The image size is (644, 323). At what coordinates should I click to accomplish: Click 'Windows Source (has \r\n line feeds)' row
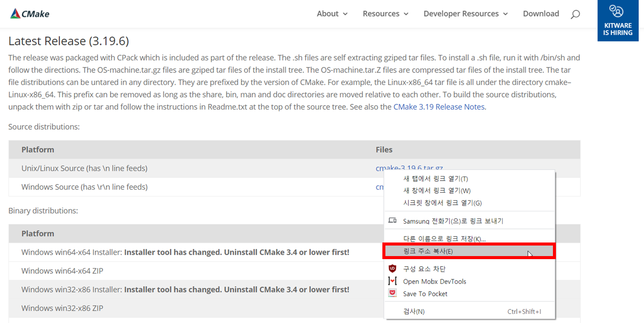[294, 187]
